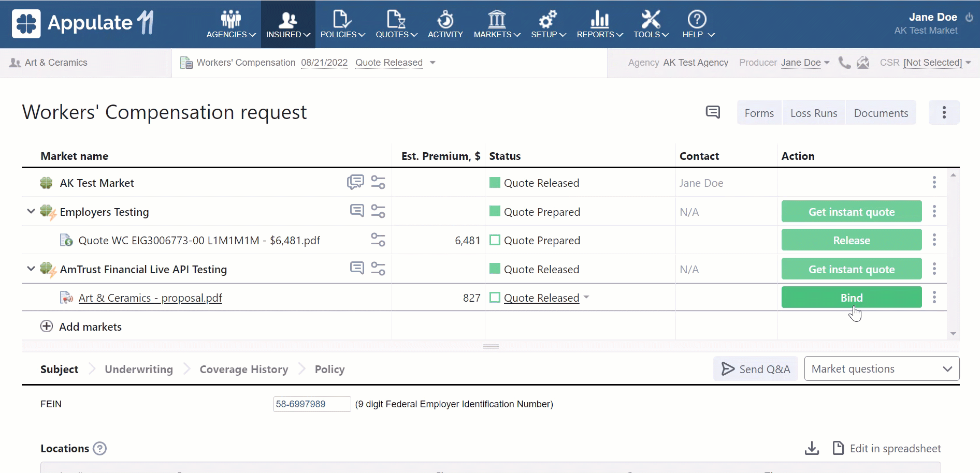The width and height of the screenshot is (980, 473).
Task: Click the FEIN input field
Action: click(312, 404)
